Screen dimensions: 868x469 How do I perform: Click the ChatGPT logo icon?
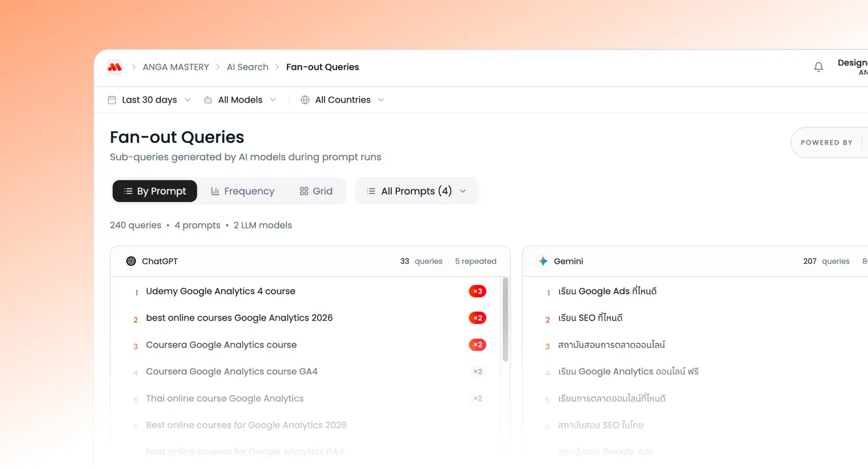coord(131,261)
